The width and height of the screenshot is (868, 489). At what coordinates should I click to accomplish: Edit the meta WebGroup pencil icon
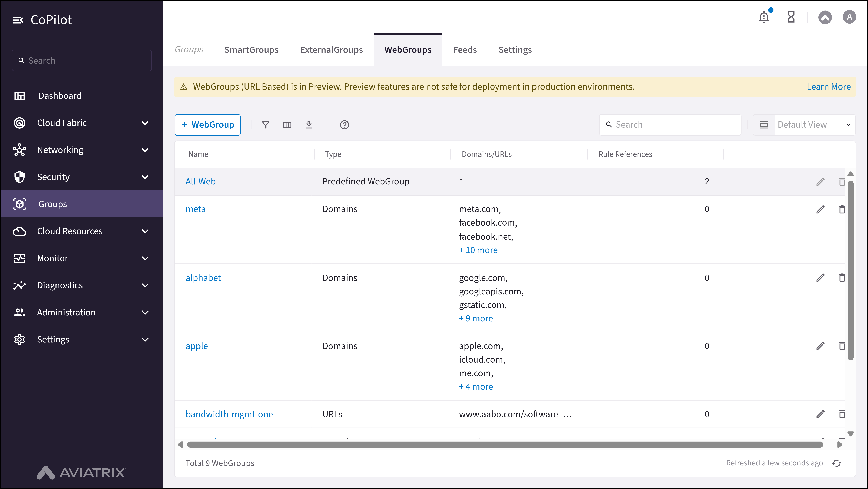coord(820,209)
